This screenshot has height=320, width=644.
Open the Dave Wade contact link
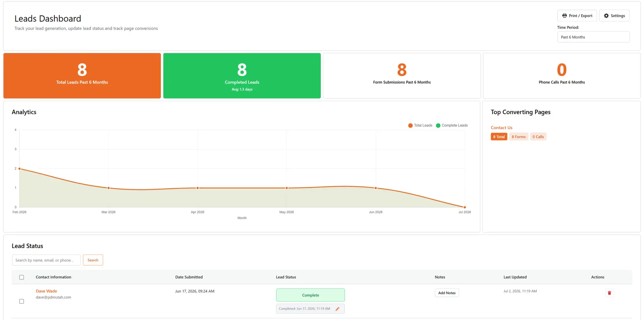(x=46, y=291)
